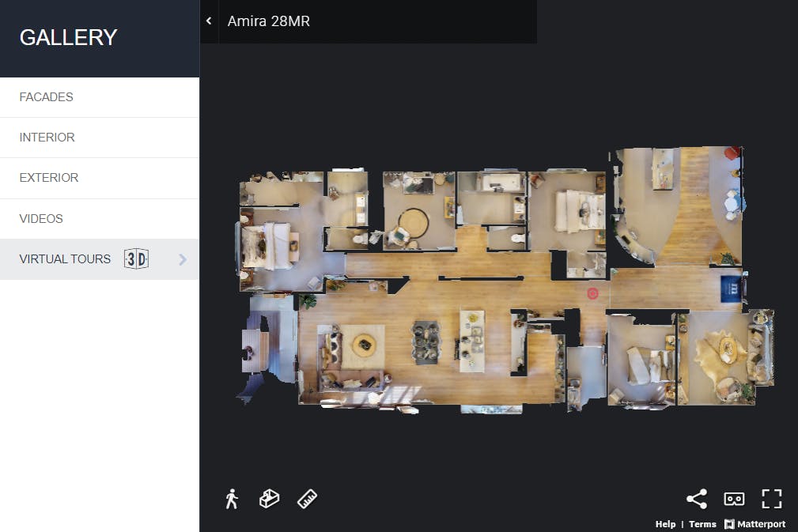
Task: Switch to the Explore 3D walking view icon
Action: pos(231,499)
